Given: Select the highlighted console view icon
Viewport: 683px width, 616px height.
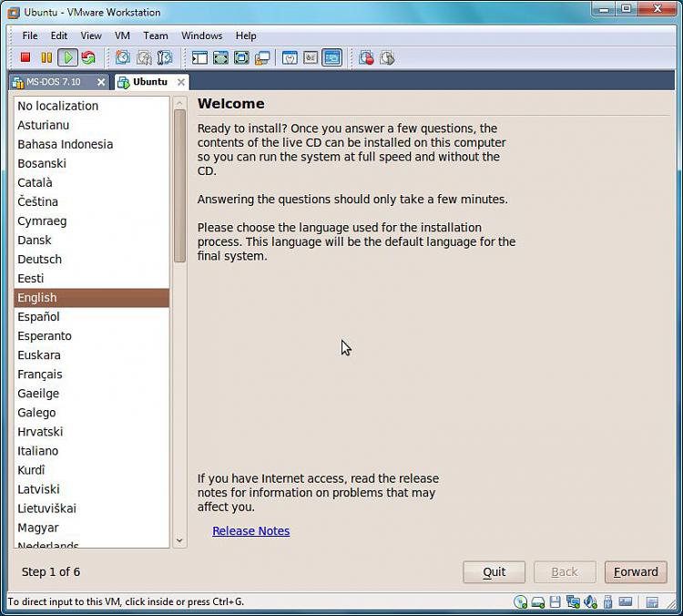Looking at the screenshot, I should click(x=331, y=57).
